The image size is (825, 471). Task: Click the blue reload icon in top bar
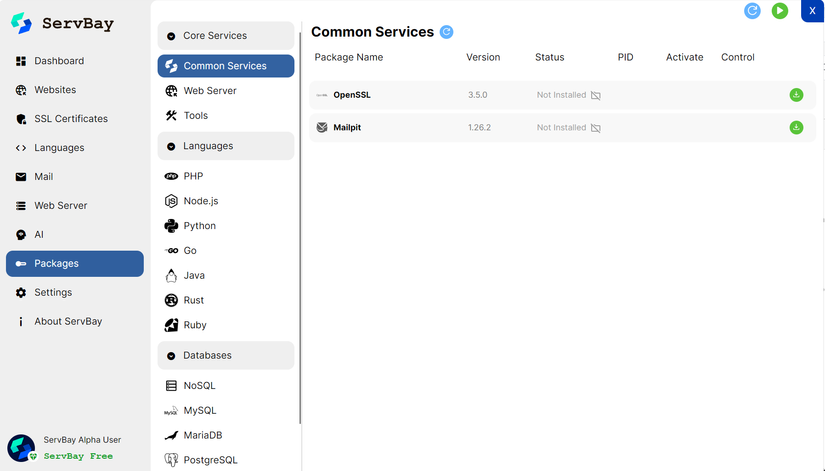[752, 11]
